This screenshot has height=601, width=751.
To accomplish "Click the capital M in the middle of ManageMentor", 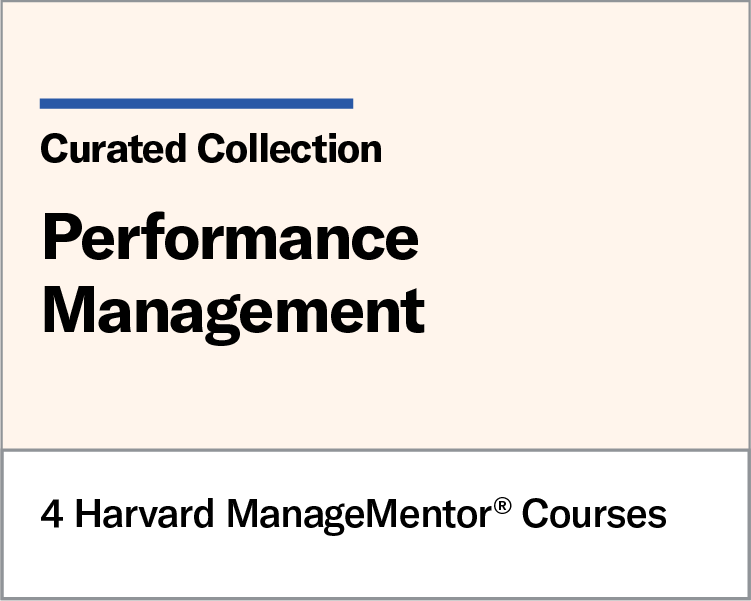I will (382, 513).
